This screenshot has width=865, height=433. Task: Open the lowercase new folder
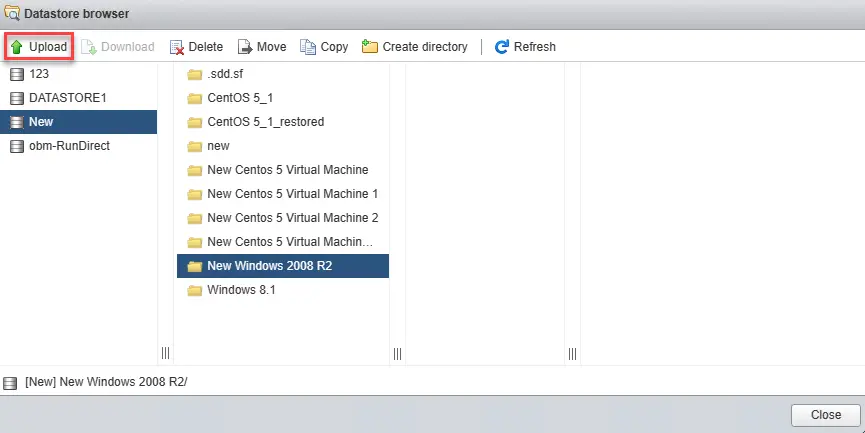[x=218, y=146]
